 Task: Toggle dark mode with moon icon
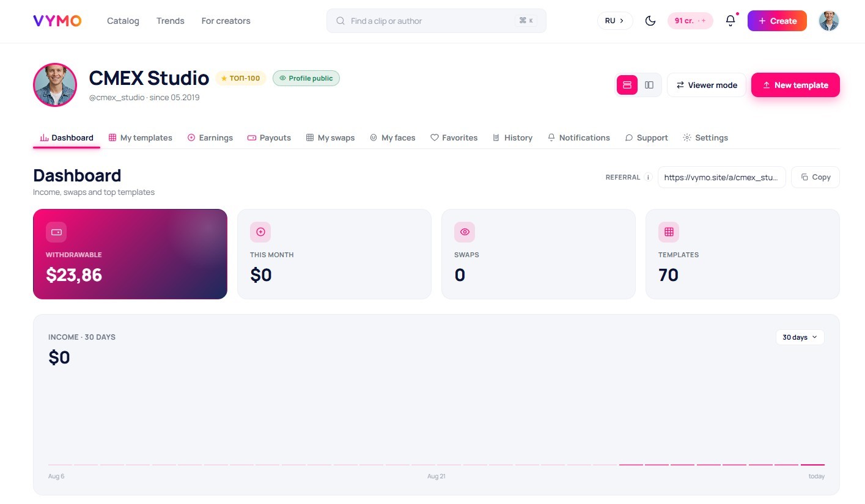tap(650, 21)
